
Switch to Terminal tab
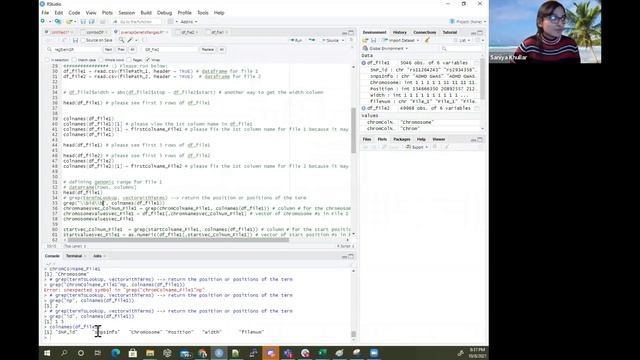74,256
